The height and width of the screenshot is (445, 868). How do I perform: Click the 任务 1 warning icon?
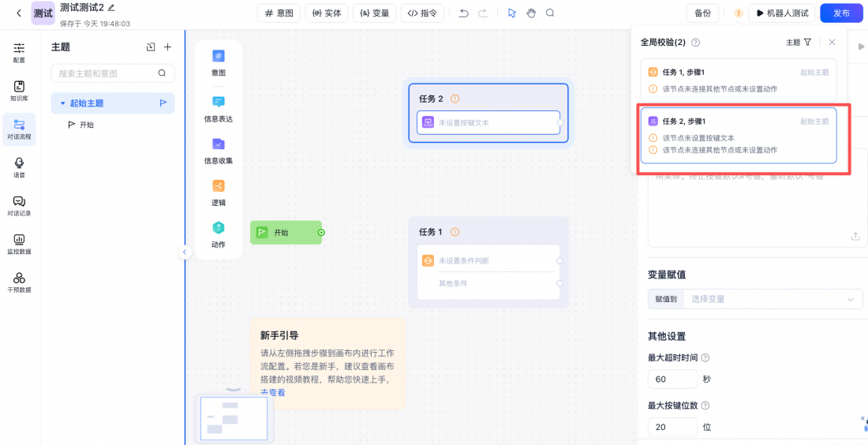[455, 231]
